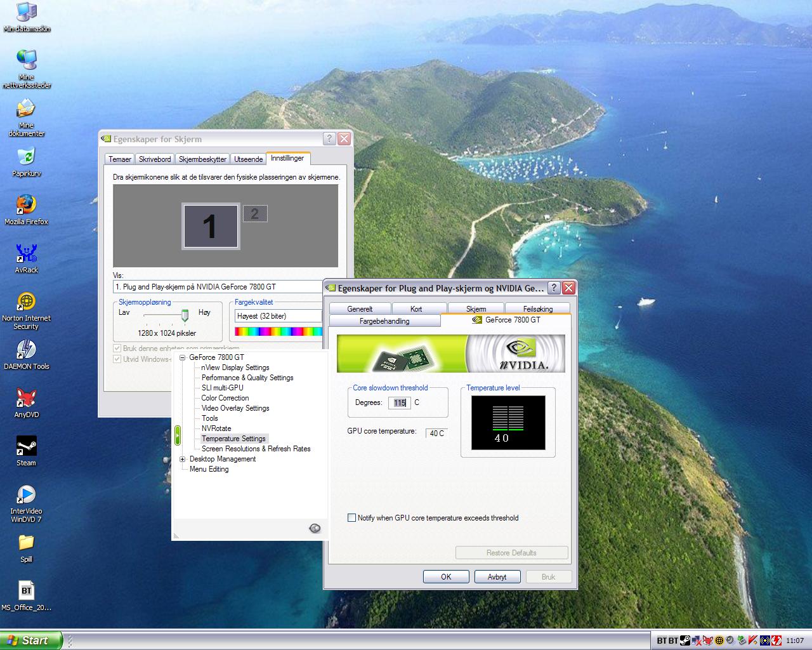Click the help button in Egenskaper for Skjerm

329,139
